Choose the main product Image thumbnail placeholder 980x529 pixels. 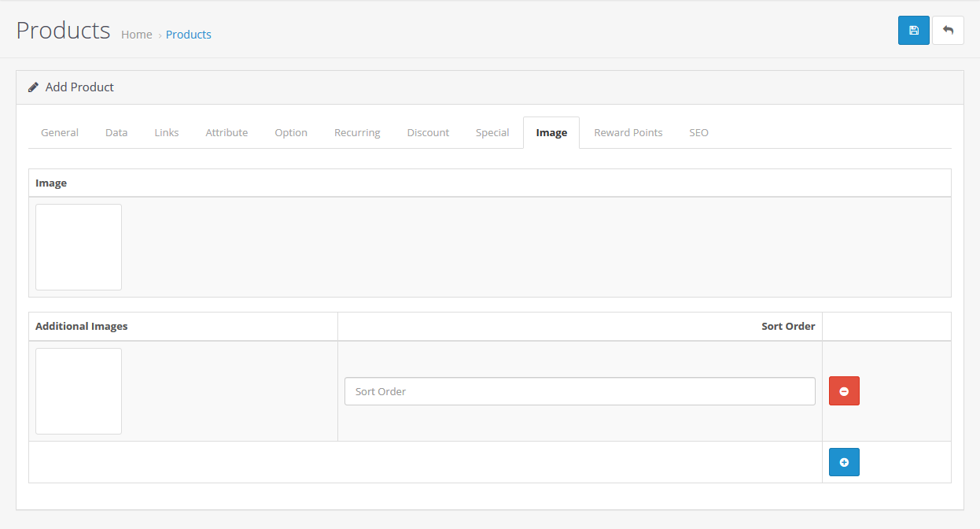pyautogui.click(x=79, y=247)
